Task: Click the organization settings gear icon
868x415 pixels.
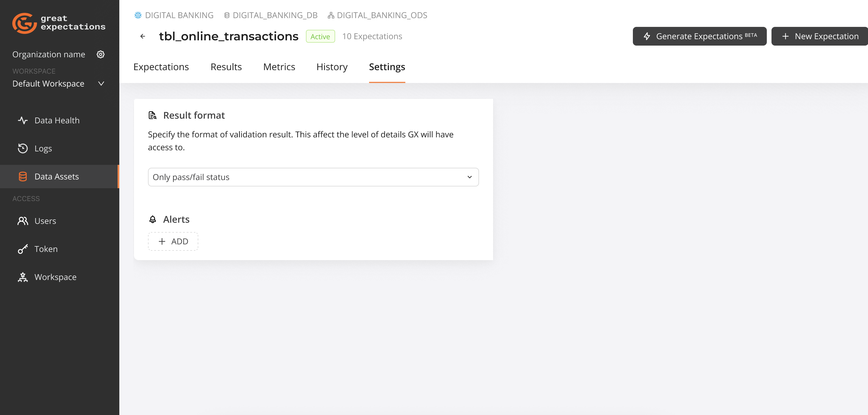Action: [x=100, y=54]
